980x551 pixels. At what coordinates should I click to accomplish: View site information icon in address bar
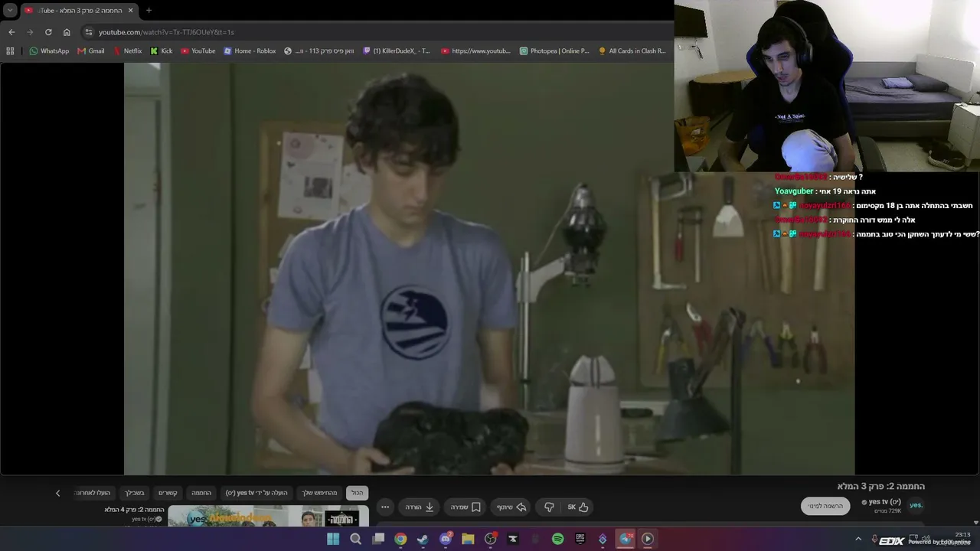tap(89, 32)
